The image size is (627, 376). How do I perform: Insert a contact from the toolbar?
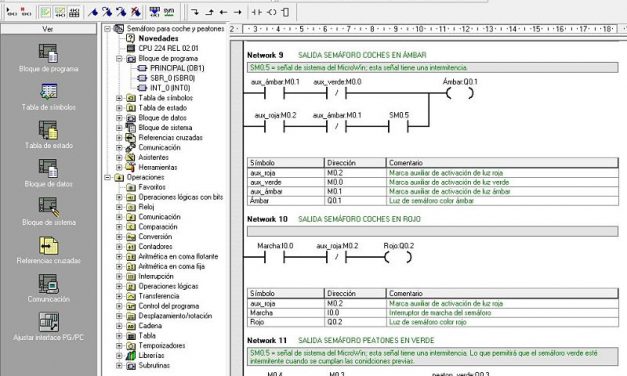click(x=257, y=12)
